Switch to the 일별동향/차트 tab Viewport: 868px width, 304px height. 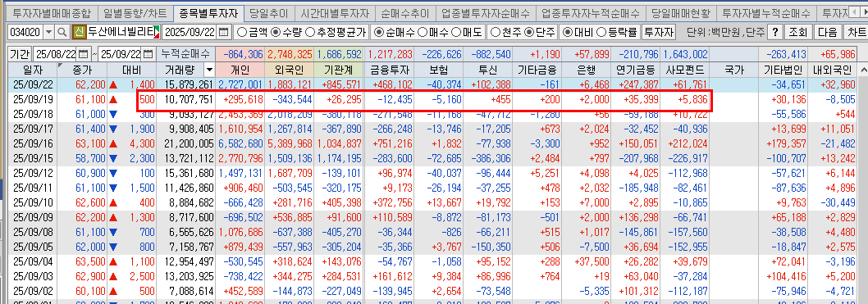coord(135,12)
